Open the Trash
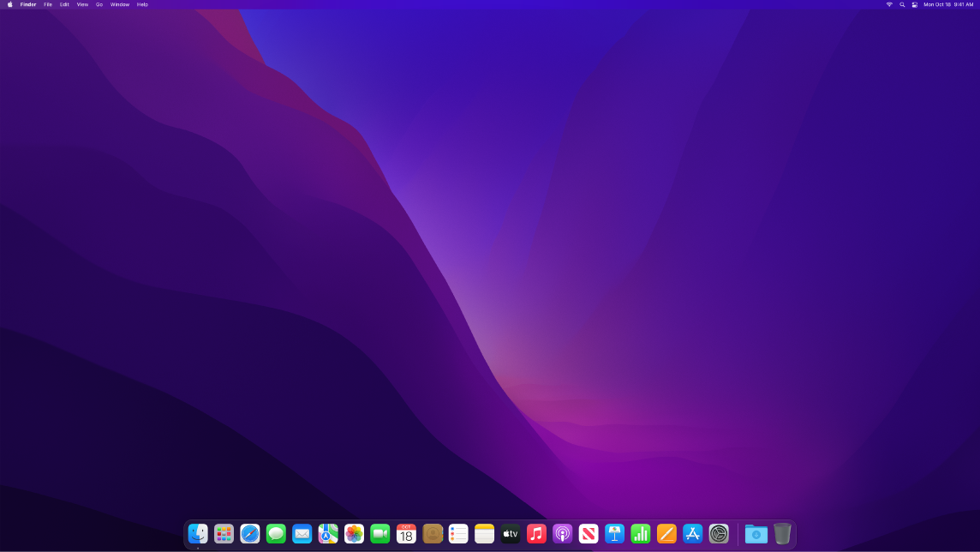The image size is (980, 552). point(783,533)
